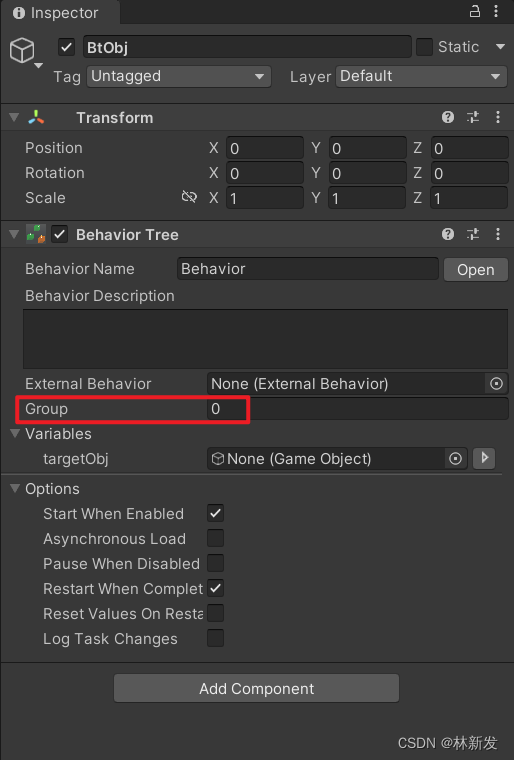Toggle the Static checkbox
The height and width of the screenshot is (760, 514).
[424, 47]
